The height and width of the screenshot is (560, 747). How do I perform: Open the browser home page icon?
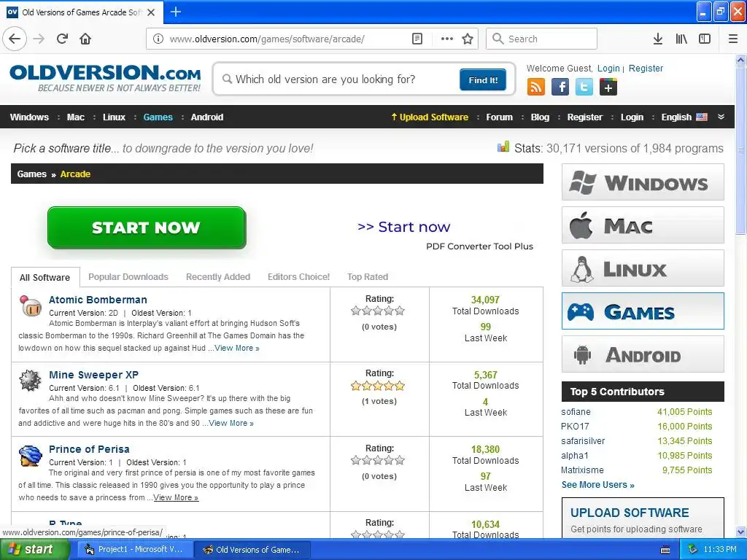click(85, 39)
